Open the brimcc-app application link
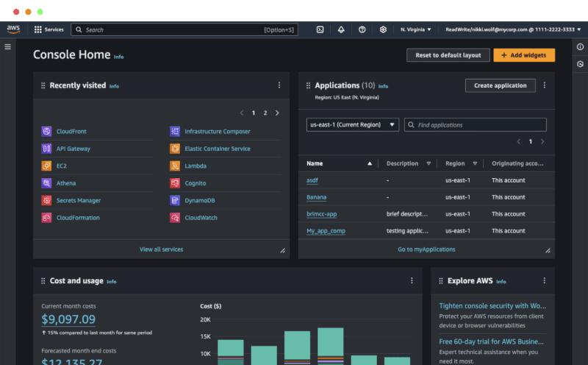 click(x=322, y=214)
